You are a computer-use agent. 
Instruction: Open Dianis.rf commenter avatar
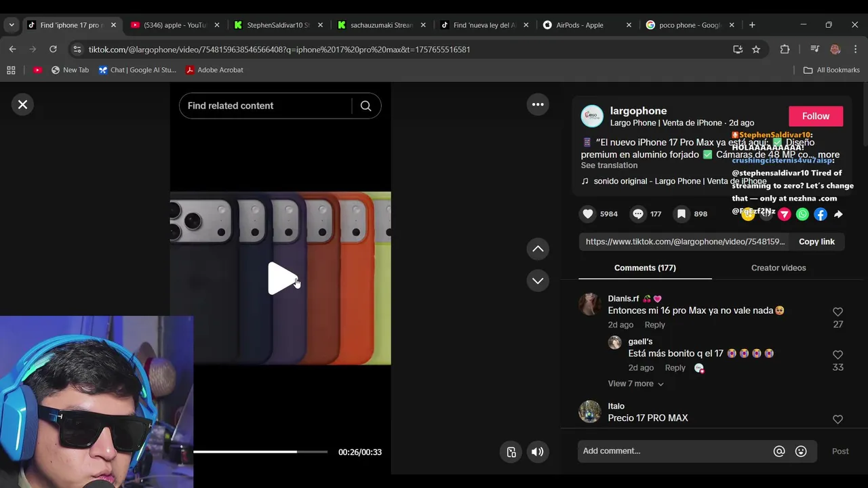pyautogui.click(x=589, y=304)
